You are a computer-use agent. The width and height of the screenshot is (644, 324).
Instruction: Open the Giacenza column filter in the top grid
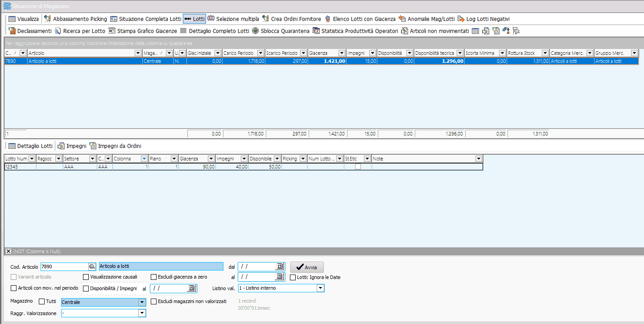pos(342,53)
